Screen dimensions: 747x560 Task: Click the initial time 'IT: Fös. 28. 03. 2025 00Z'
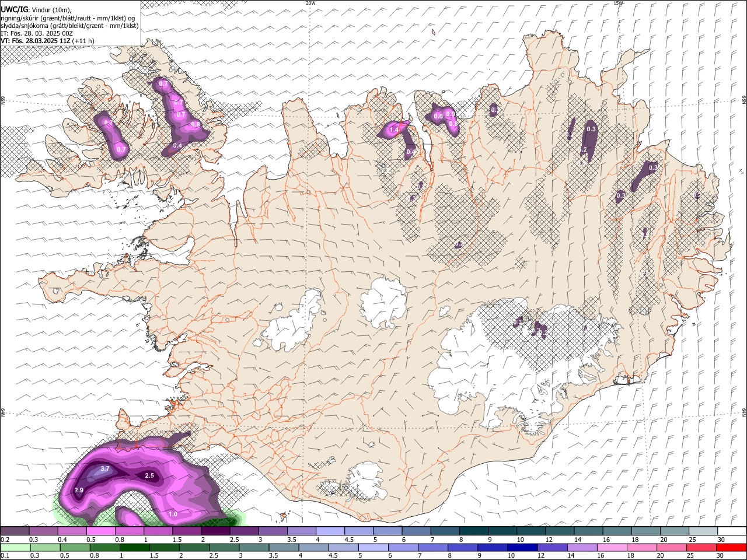37,33
